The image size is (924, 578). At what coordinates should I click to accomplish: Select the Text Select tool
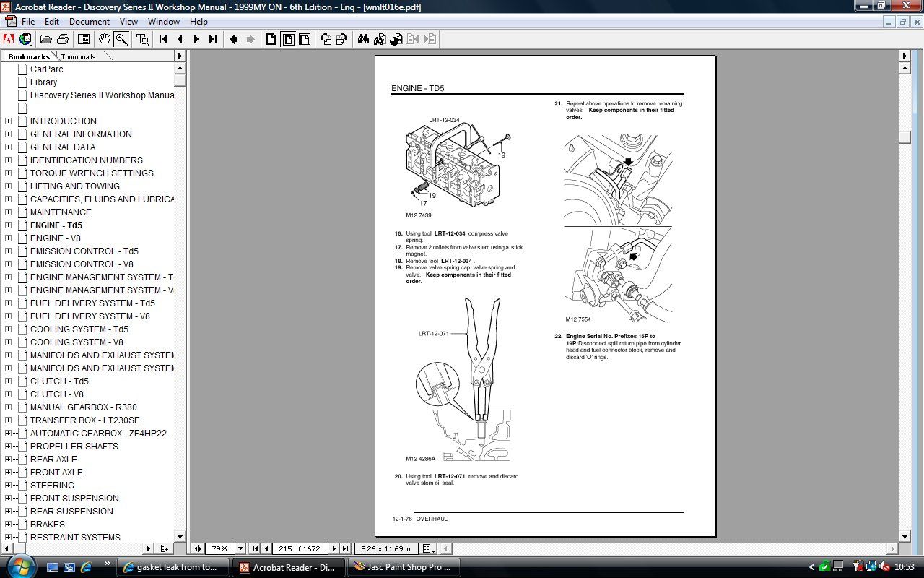click(x=143, y=39)
